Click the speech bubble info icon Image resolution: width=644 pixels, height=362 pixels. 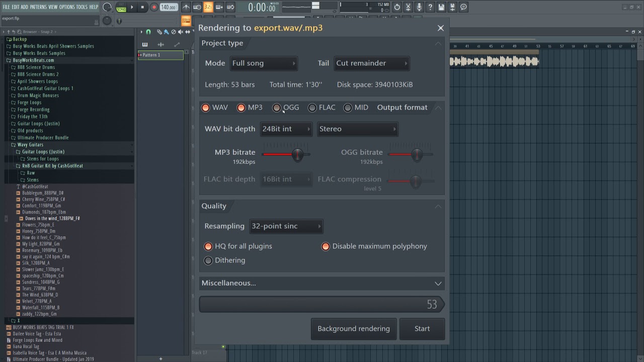pos(463,7)
